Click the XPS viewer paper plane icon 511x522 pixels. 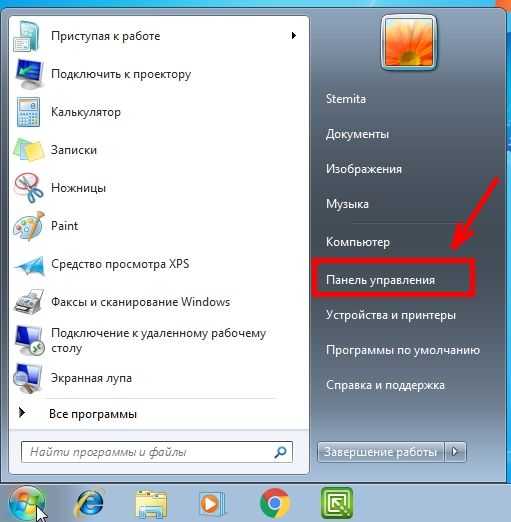point(29,265)
